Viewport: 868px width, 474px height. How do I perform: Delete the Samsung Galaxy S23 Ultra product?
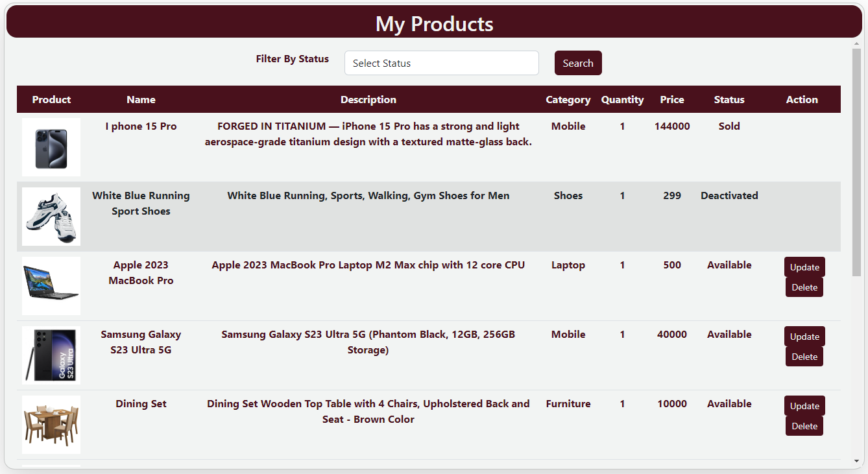(x=804, y=357)
